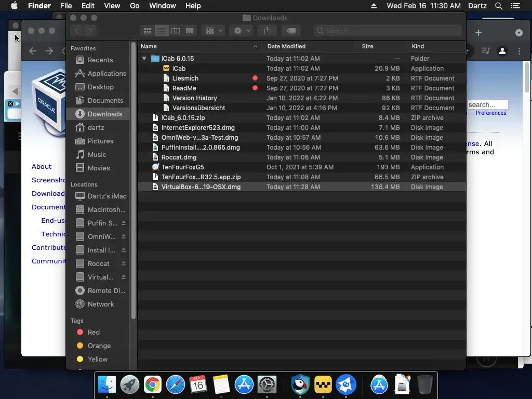Select iCab_6.0.15.zip archive
Image resolution: width=532 pixels, height=399 pixels.
coord(301,117)
